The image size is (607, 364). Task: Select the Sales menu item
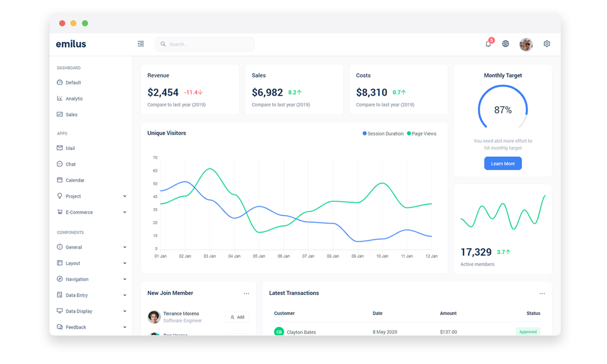pyautogui.click(x=91, y=114)
